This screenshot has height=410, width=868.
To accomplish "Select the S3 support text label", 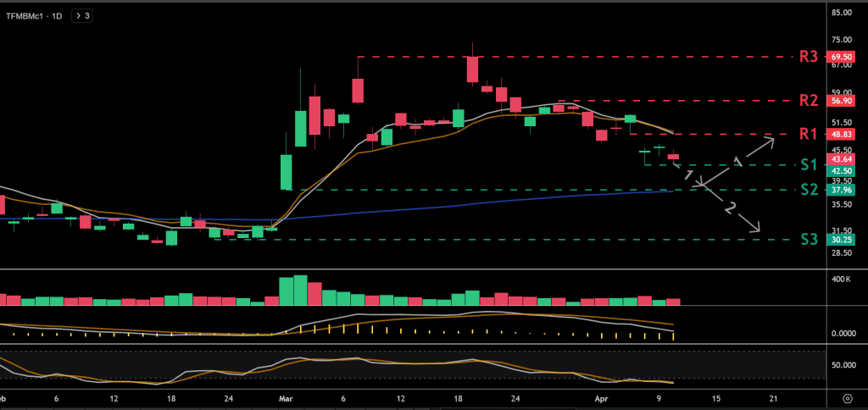I will [x=809, y=240].
